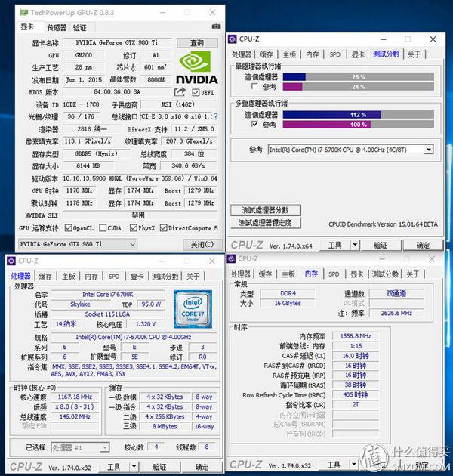Click the 340.6 GB/s bandwidth field
This screenshot has height=476, width=453.
[189, 165]
